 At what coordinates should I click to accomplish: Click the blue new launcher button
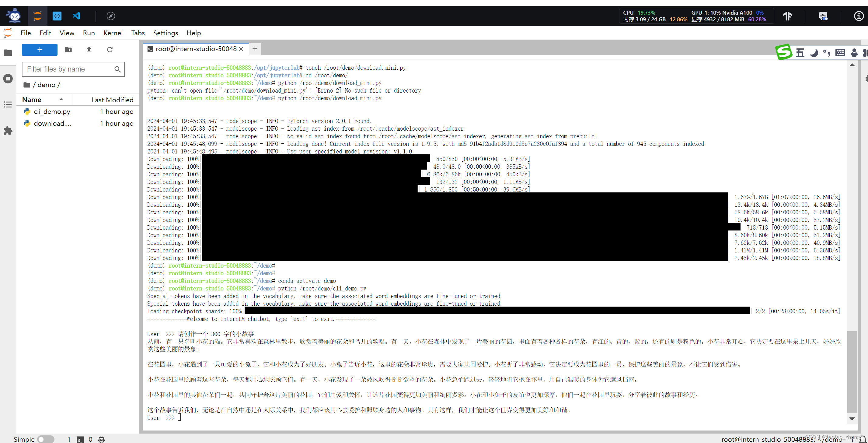point(40,50)
